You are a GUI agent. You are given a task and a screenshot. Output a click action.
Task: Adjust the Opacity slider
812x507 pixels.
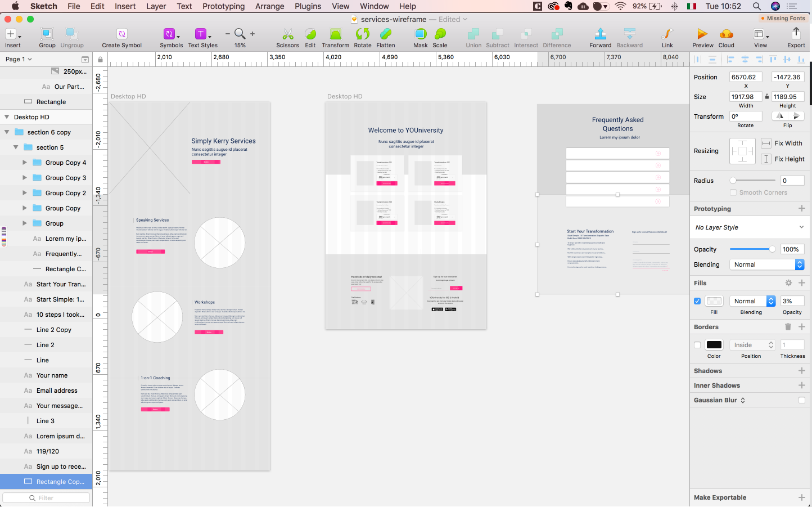752,249
